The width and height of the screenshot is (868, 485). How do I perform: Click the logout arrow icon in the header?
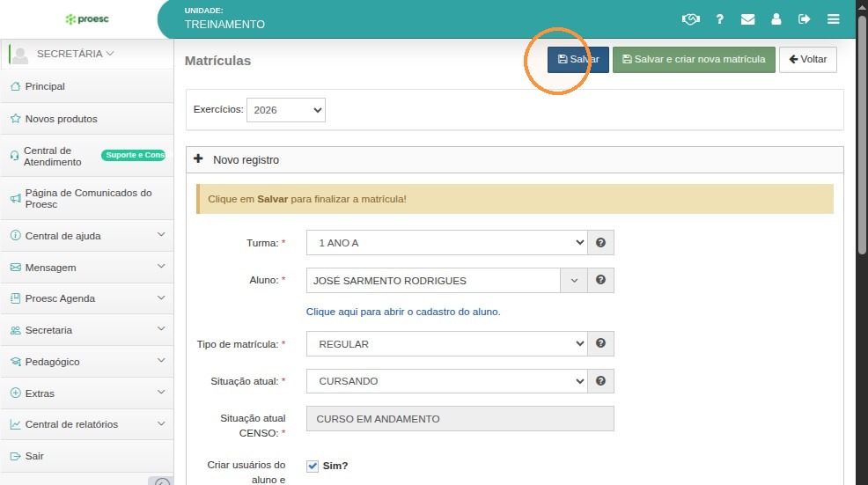(804, 19)
